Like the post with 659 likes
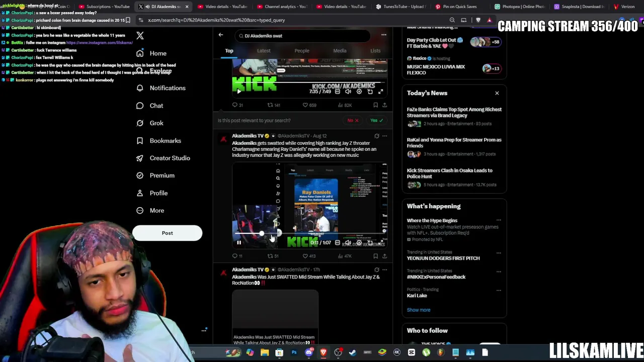This screenshot has height=362, width=644. [x=309, y=105]
